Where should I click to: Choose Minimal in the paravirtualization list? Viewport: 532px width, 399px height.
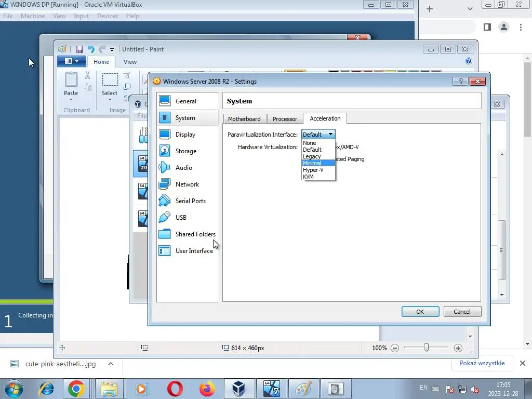point(318,163)
